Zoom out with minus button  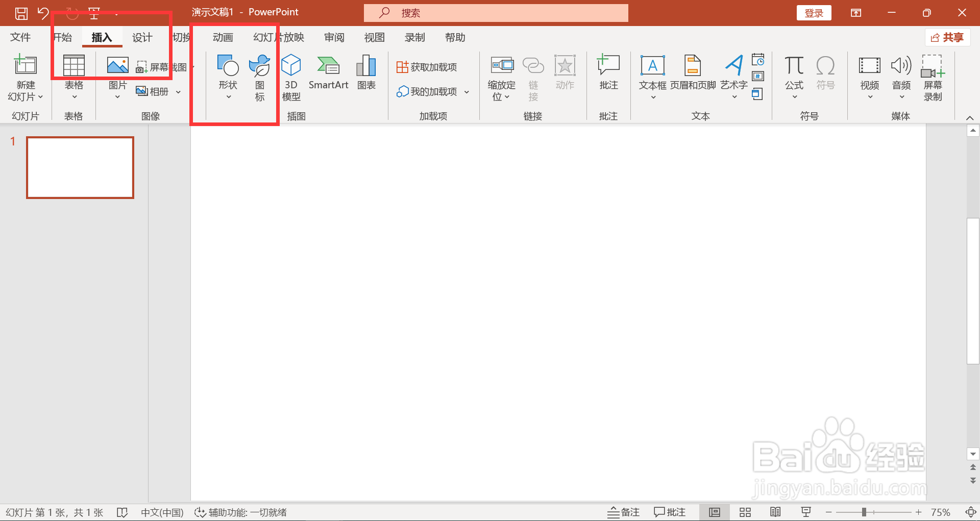point(828,512)
